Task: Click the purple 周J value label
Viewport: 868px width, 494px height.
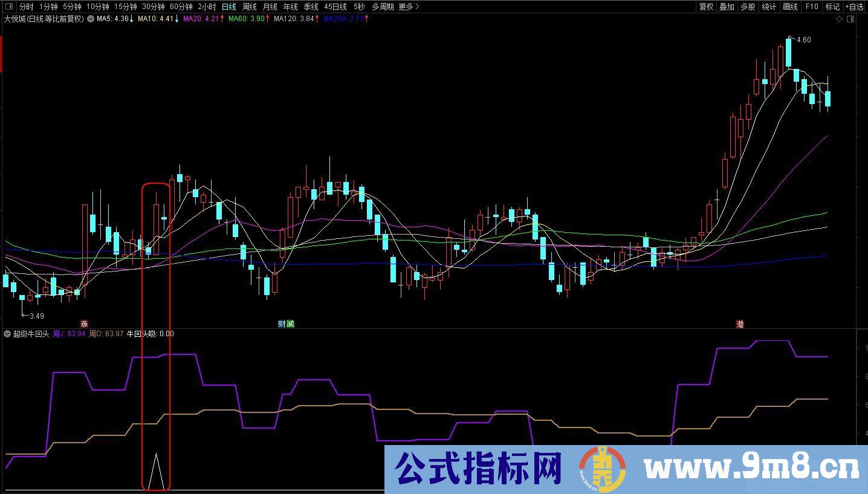Action: pos(68,333)
